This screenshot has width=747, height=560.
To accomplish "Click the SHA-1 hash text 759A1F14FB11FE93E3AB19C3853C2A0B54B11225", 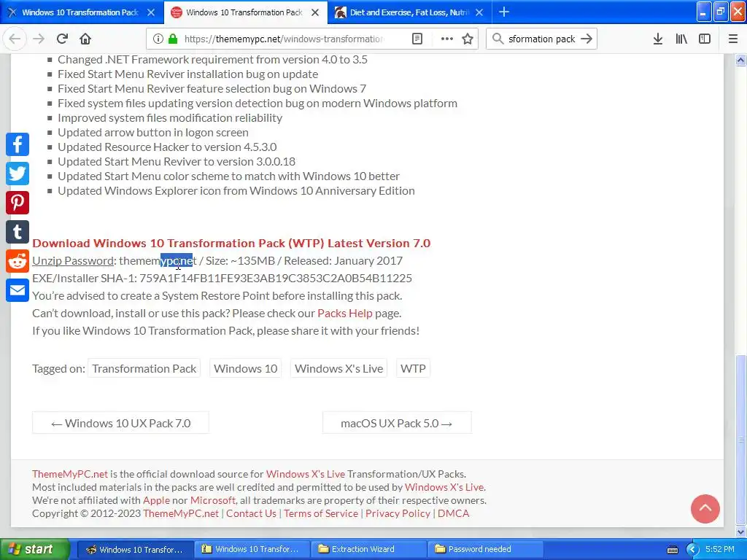I will 275,278.
